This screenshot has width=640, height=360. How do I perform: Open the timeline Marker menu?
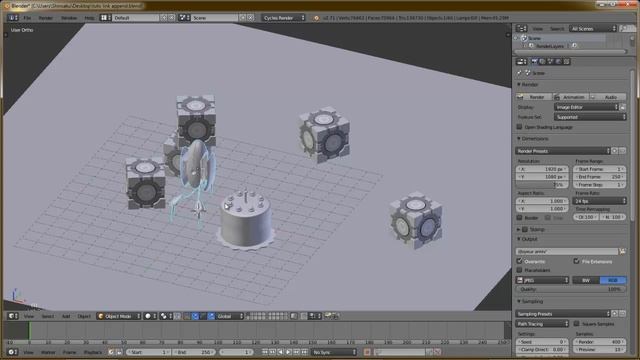48,352
